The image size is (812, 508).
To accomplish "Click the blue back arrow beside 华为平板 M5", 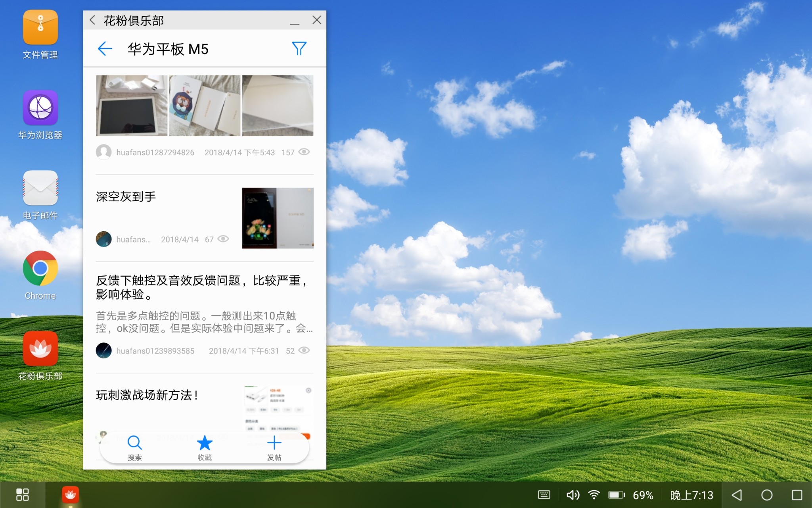I will tap(105, 49).
